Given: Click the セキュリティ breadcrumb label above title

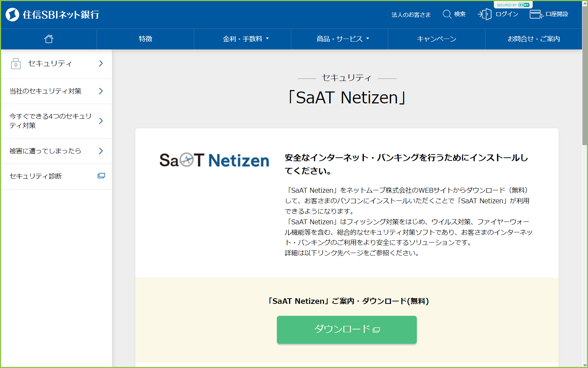Looking at the screenshot, I should click(346, 78).
